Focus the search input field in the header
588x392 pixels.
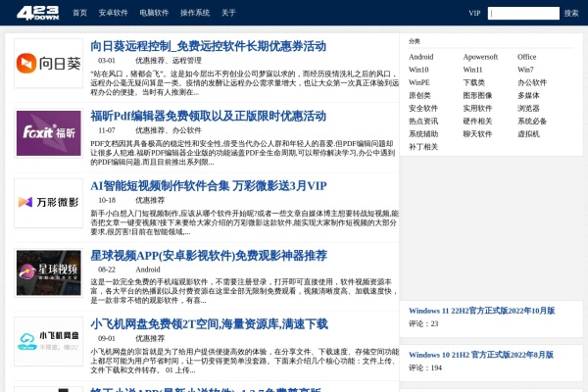[523, 14]
